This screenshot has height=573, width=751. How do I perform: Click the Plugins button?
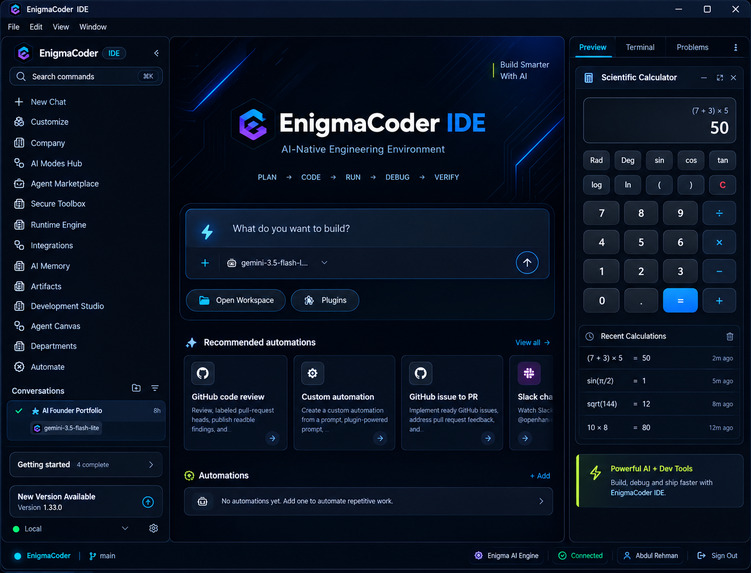coord(325,300)
